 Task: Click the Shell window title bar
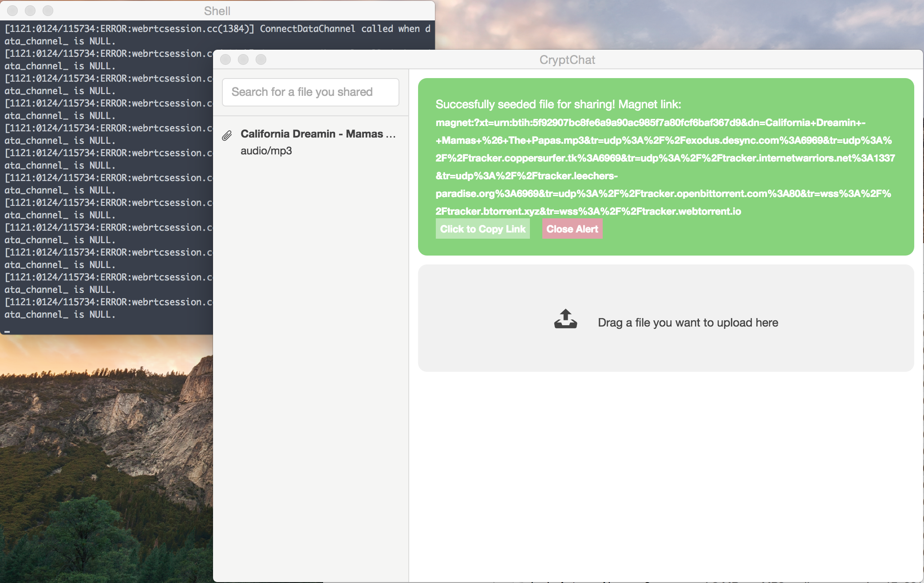(217, 11)
